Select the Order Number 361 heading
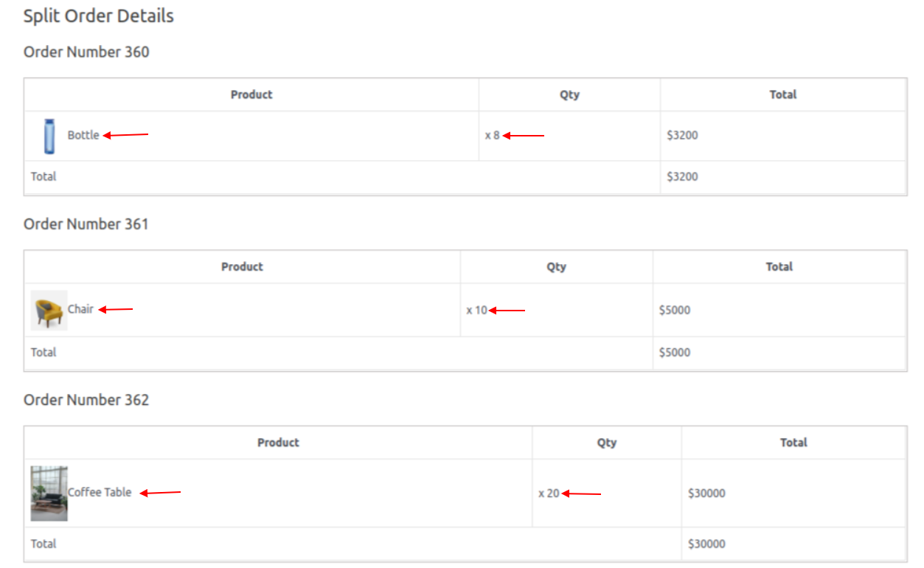Viewport: 924px width, 568px height. (86, 224)
